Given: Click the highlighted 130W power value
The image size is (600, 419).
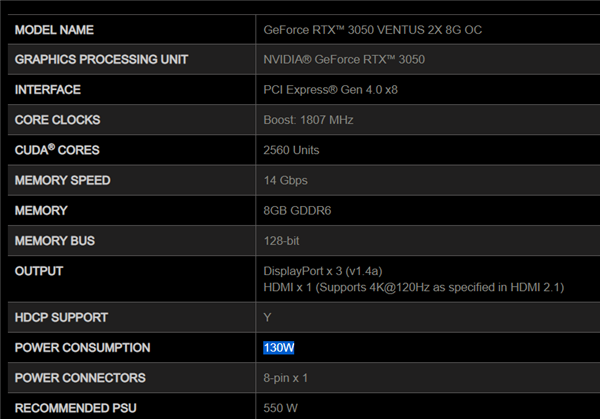Looking at the screenshot, I should coord(279,347).
